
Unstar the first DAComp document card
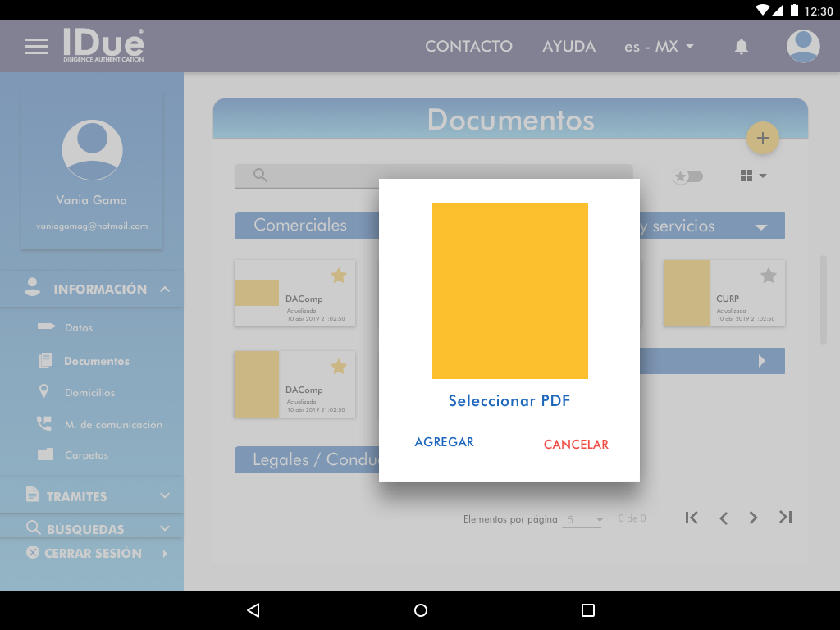click(x=338, y=276)
